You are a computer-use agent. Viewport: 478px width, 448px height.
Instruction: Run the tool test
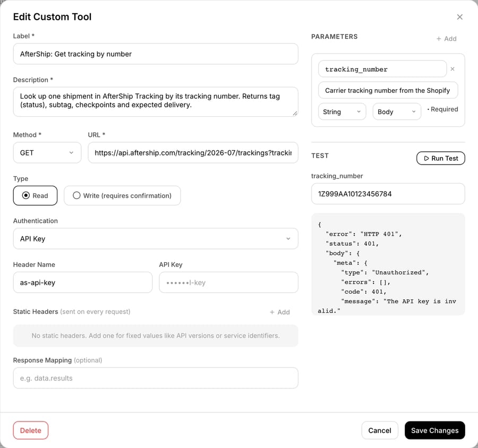440,158
